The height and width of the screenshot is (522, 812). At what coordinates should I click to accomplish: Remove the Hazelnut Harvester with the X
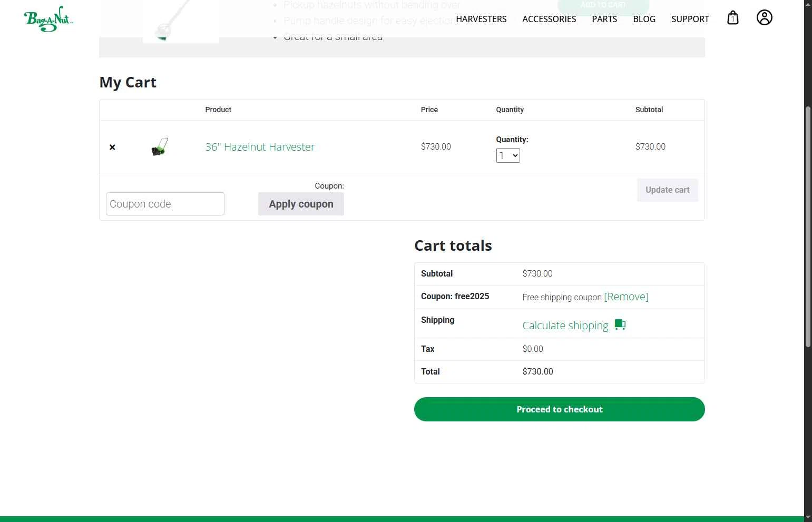pyautogui.click(x=112, y=147)
